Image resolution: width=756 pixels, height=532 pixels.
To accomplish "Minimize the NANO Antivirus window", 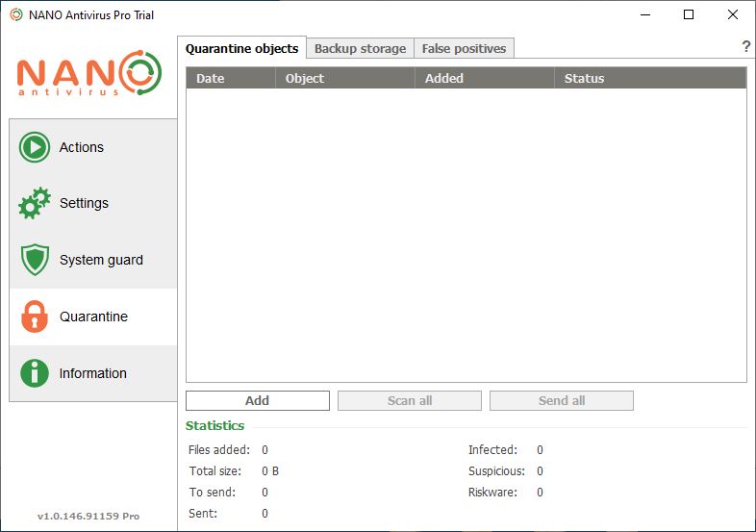I will 645,15.
